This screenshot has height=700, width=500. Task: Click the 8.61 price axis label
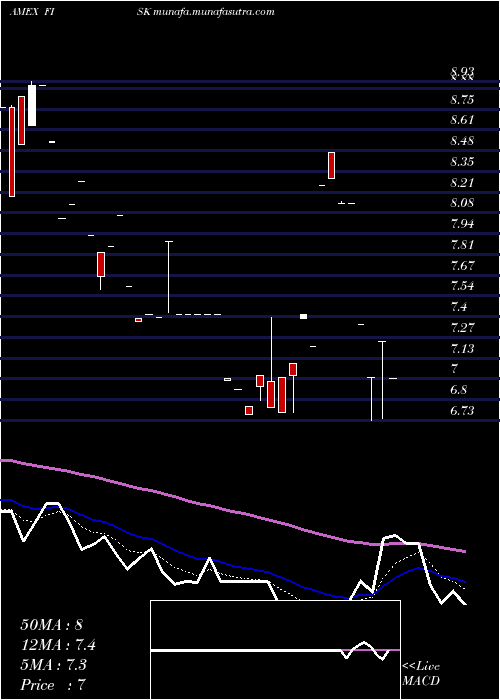click(462, 121)
